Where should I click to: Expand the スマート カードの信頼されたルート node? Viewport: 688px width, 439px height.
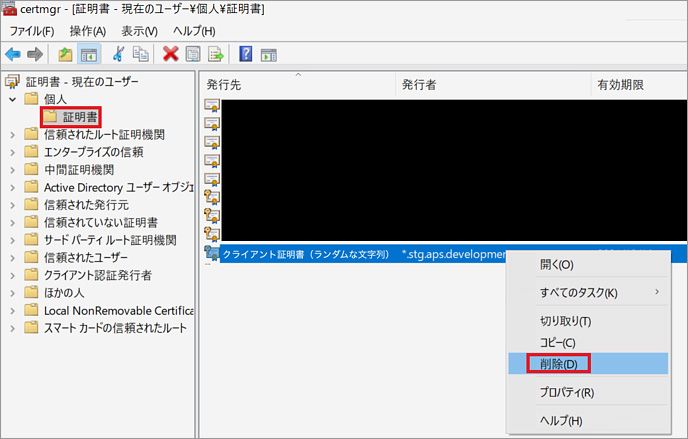(x=13, y=328)
